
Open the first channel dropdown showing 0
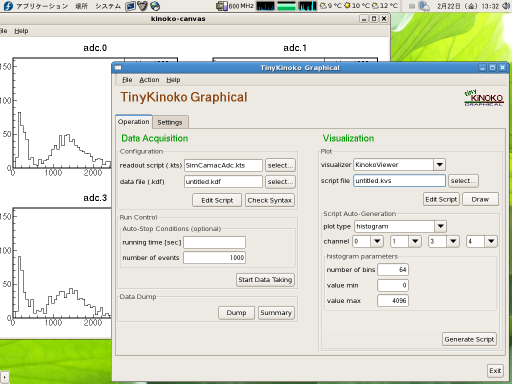(377, 241)
